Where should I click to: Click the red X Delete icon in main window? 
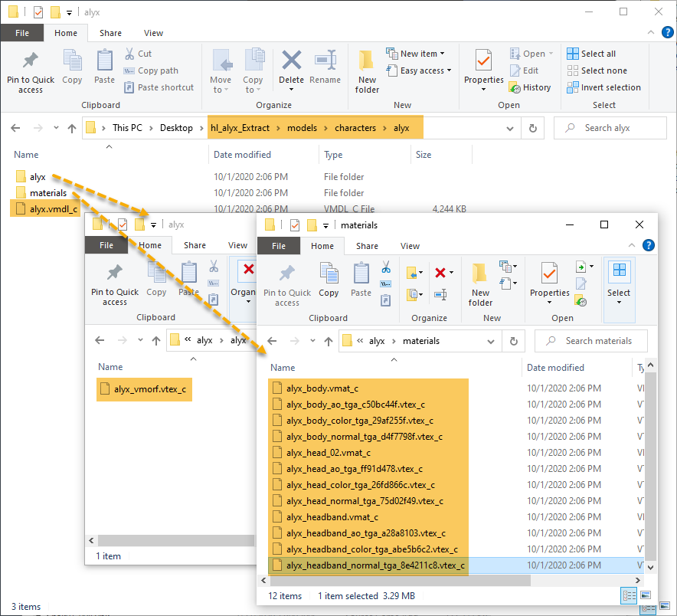click(292, 60)
